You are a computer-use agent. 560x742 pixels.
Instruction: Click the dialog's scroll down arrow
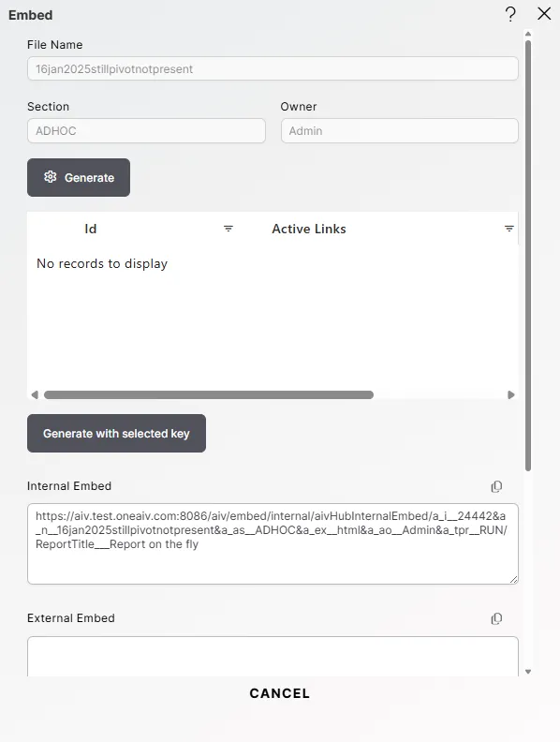click(528, 672)
